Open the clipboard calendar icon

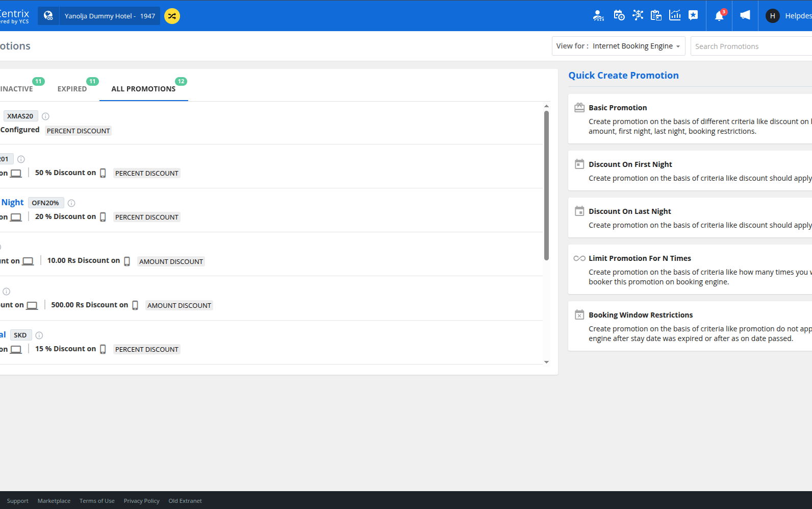(656, 15)
